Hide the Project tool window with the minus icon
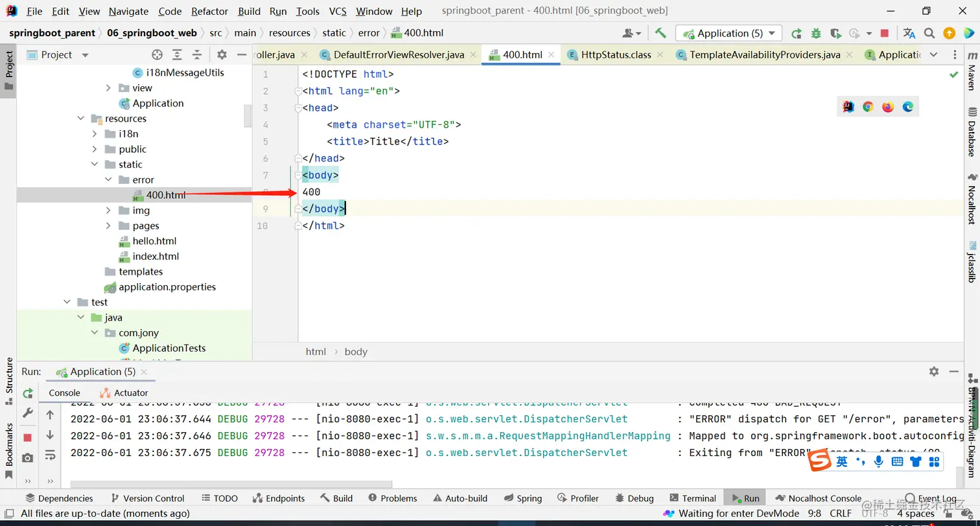The width and height of the screenshot is (980, 526). tap(242, 55)
